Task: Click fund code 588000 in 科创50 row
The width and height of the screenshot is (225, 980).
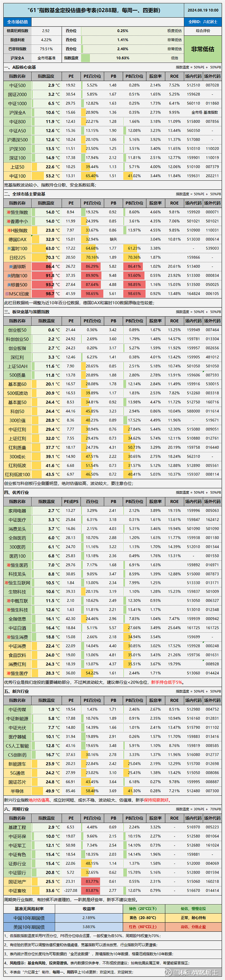Action: (x=193, y=411)
